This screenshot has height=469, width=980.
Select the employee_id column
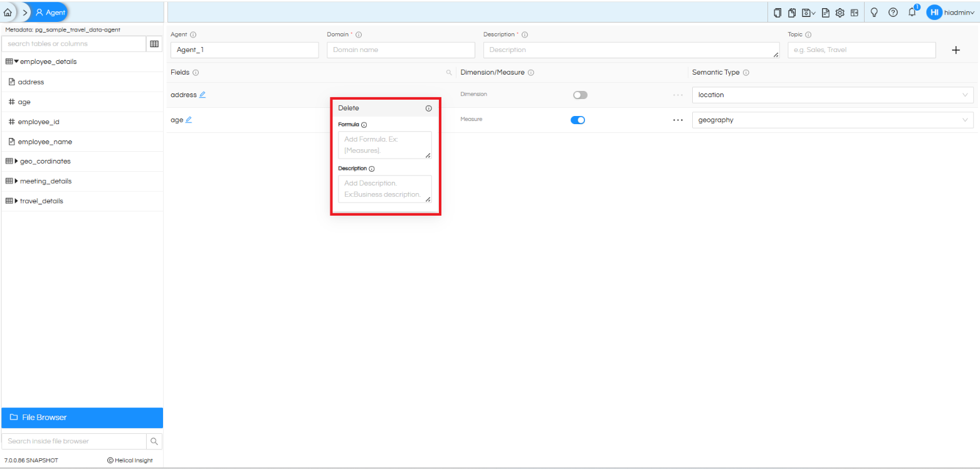point(38,122)
